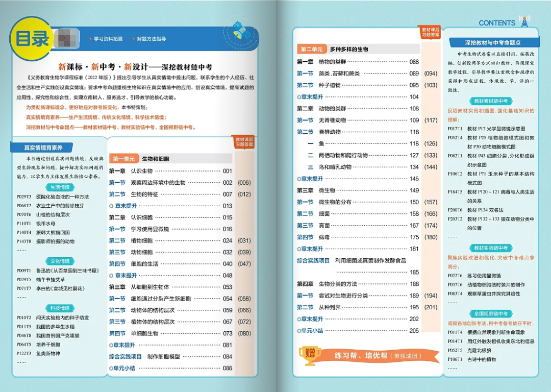This screenshot has height=392, width=551.
Task: Click the 练习帮、培优帮 orange banner
Action: pos(378,356)
